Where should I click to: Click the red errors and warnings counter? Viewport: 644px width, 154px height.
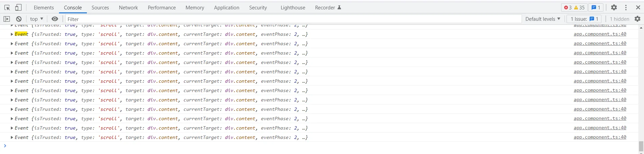[x=574, y=7]
